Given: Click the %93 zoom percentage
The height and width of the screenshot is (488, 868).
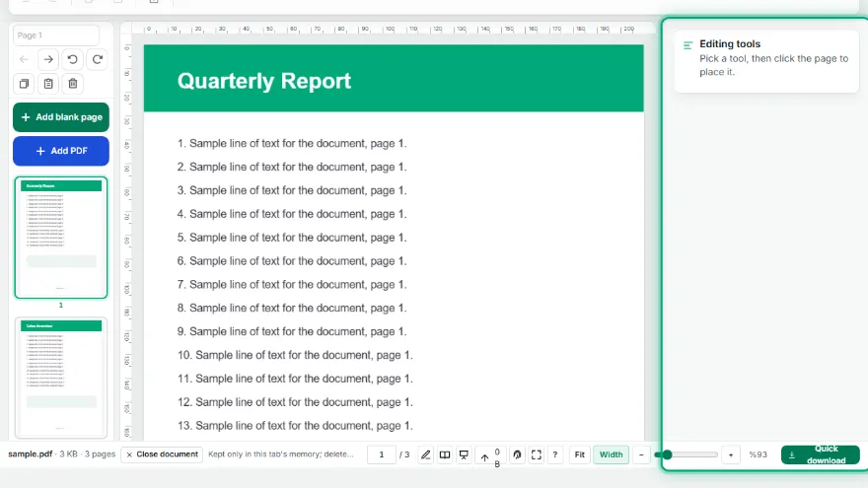Looking at the screenshot, I should coord(758,454).
